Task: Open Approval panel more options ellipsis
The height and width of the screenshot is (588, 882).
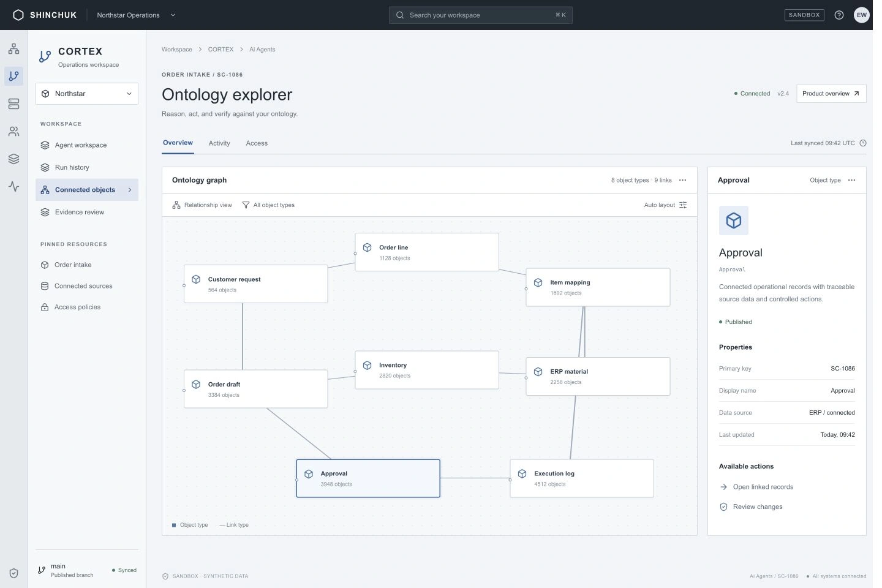Action: 851,180
